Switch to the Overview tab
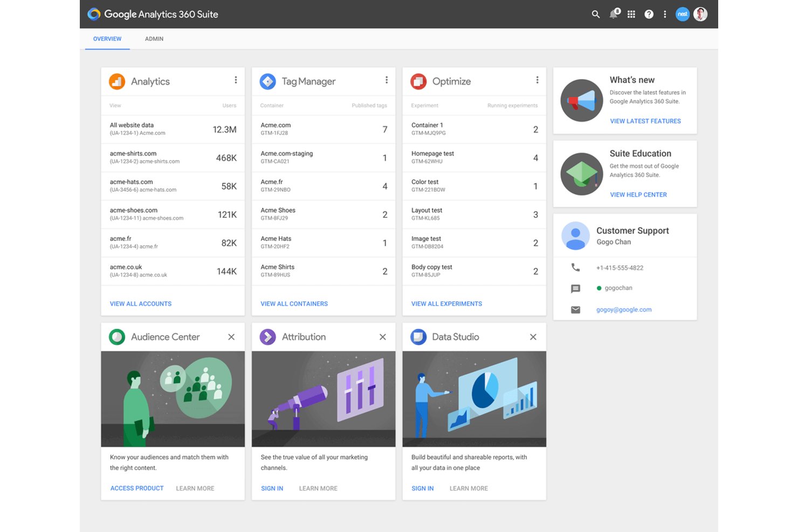798x532 pixels. coord(107,39)
